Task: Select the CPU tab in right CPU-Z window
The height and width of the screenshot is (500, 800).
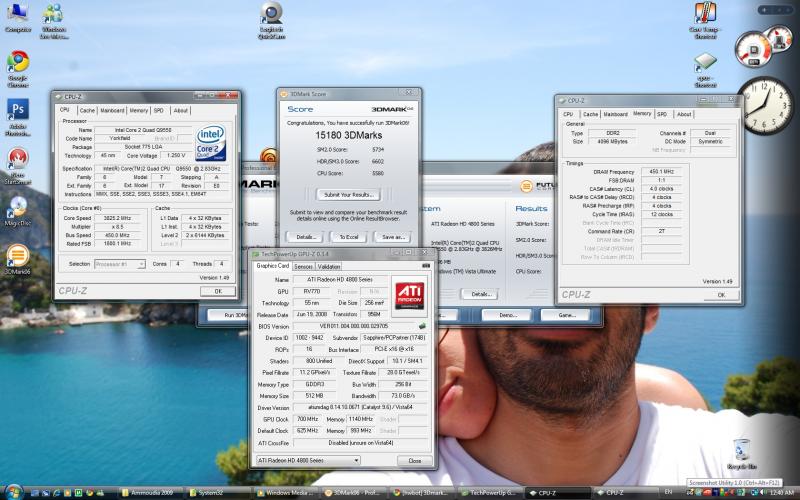Action: pos(568,114)
